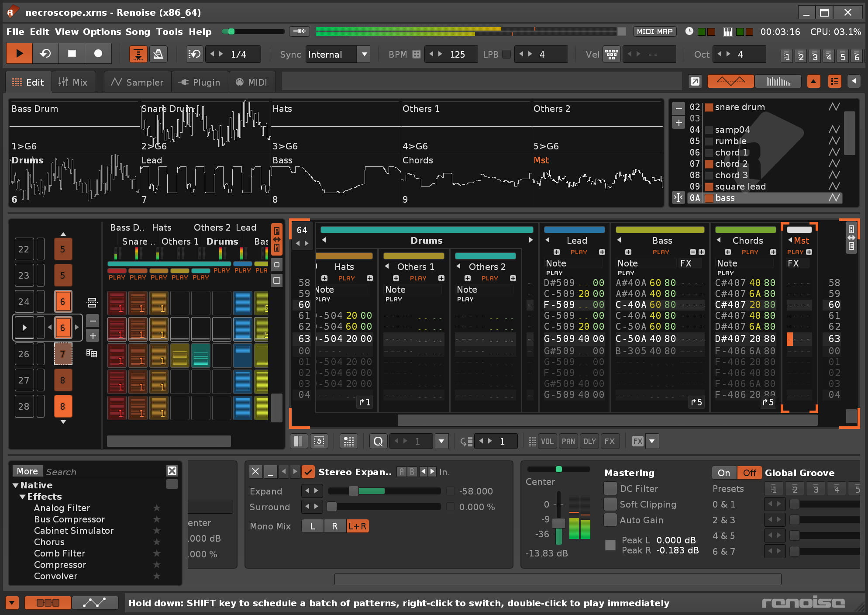This screenshot has height=615, width=868.
Task: Toggle the VOL column button
Action: (x=547, y=441)
